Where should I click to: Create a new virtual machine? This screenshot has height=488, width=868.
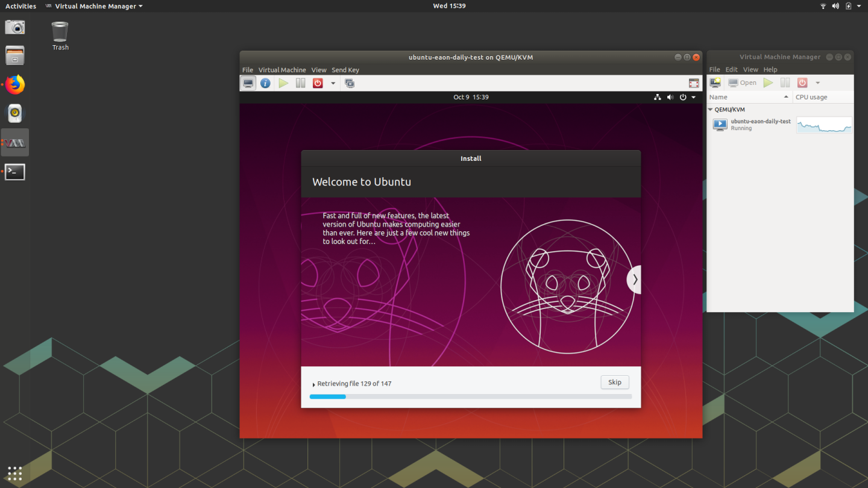715,83
